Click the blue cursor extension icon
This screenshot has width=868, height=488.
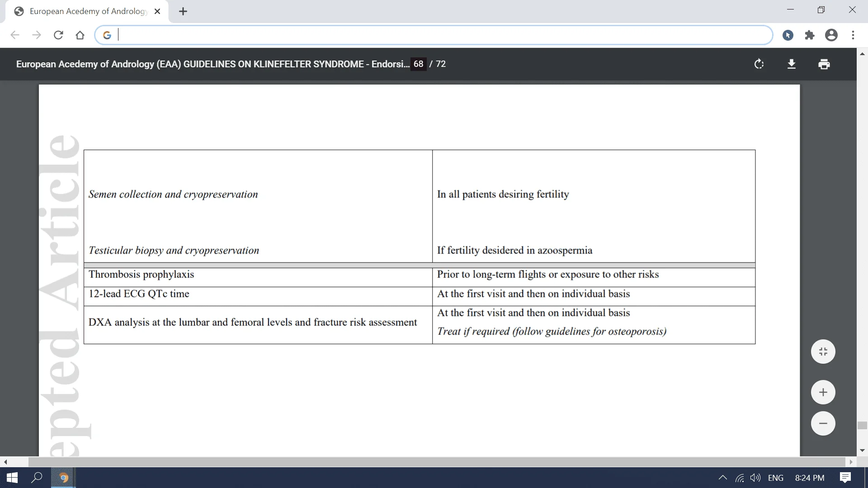coord(788,35)
